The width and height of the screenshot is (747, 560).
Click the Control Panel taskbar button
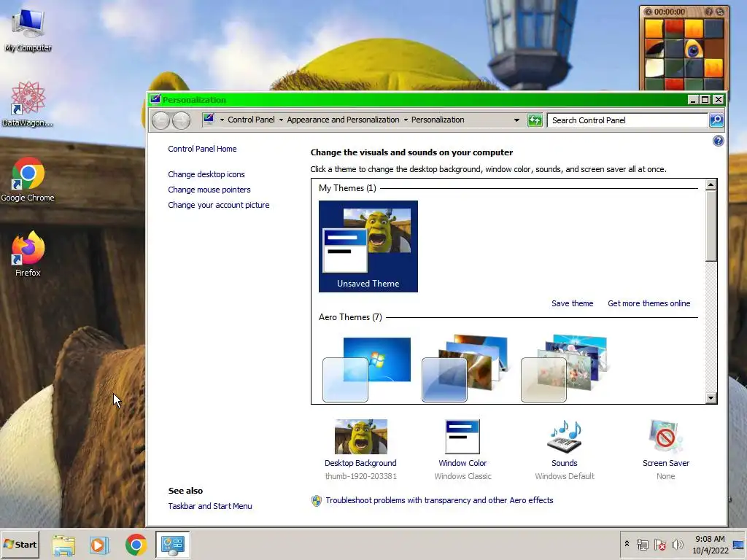click(172, 545)
